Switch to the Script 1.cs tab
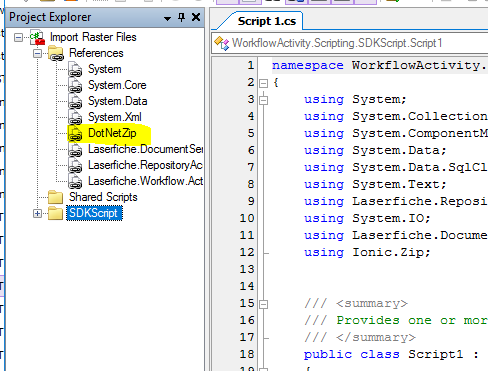 pyautogui.click(x=267, y=21)
